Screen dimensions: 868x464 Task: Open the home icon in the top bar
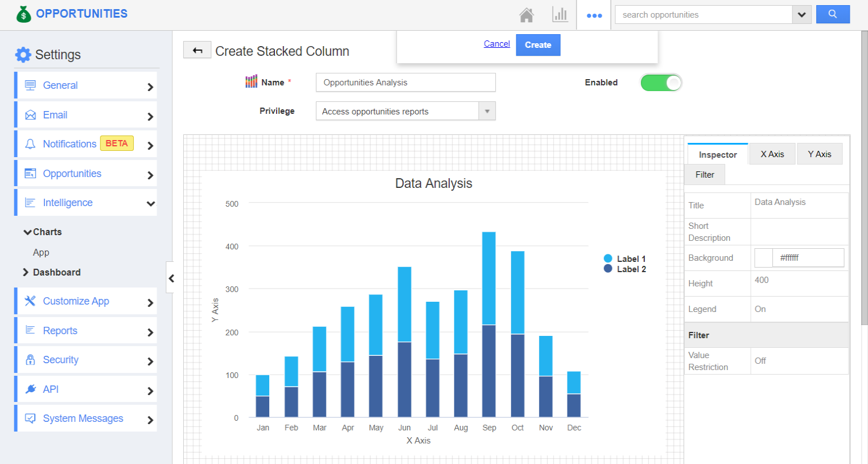coord(526,15)
